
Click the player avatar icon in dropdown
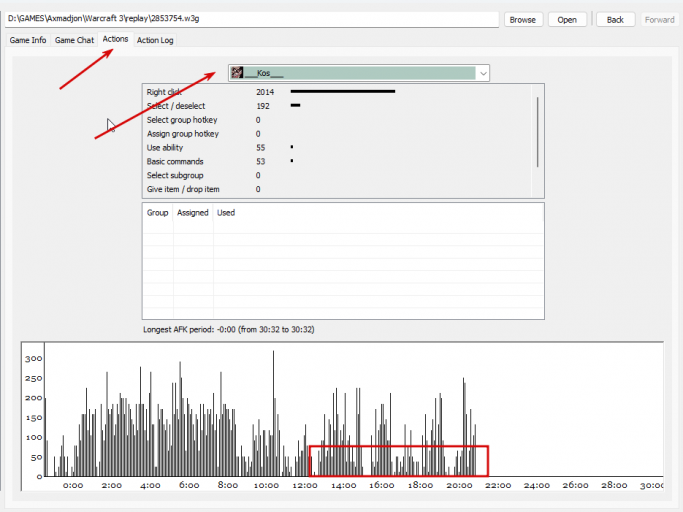pos(237,73)
